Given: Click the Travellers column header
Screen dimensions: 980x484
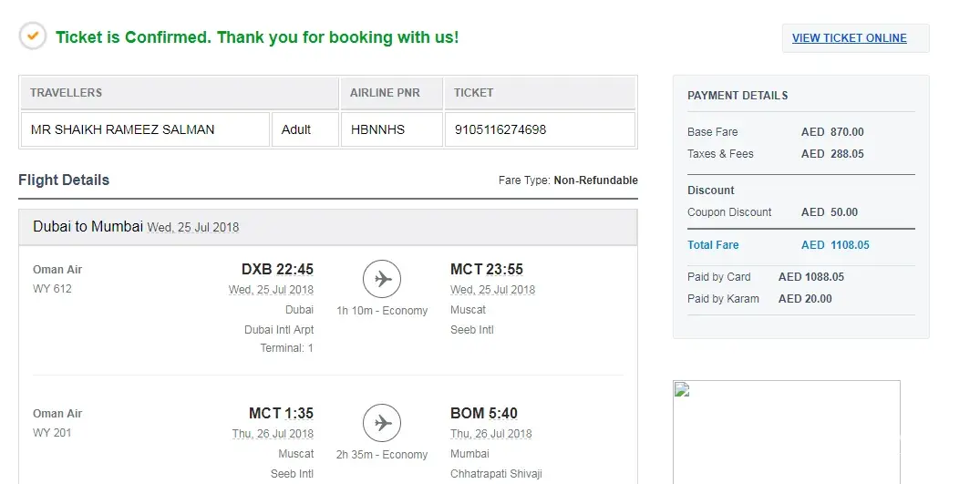Looking at the screenshot, I should [x=66, y=93].
